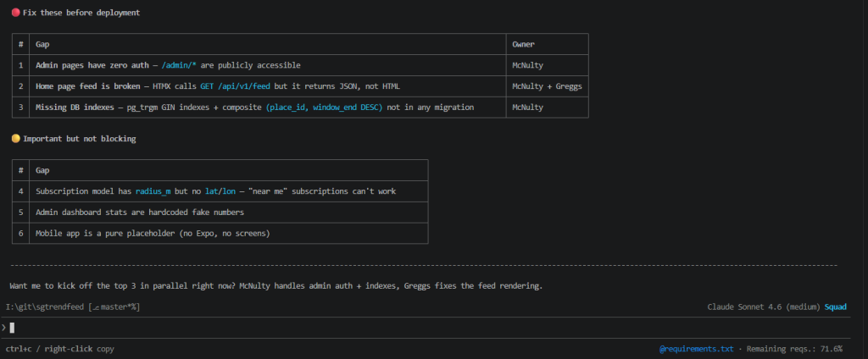Click the 'Gap' header in the first table
The width and height of the screenshot is (868, 359).
click(x=42, y=44)
